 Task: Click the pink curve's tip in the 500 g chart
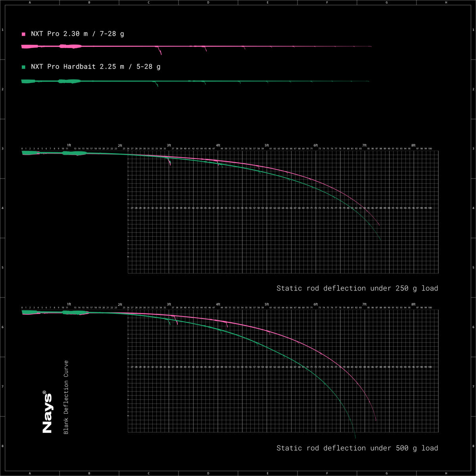point(376,419)
